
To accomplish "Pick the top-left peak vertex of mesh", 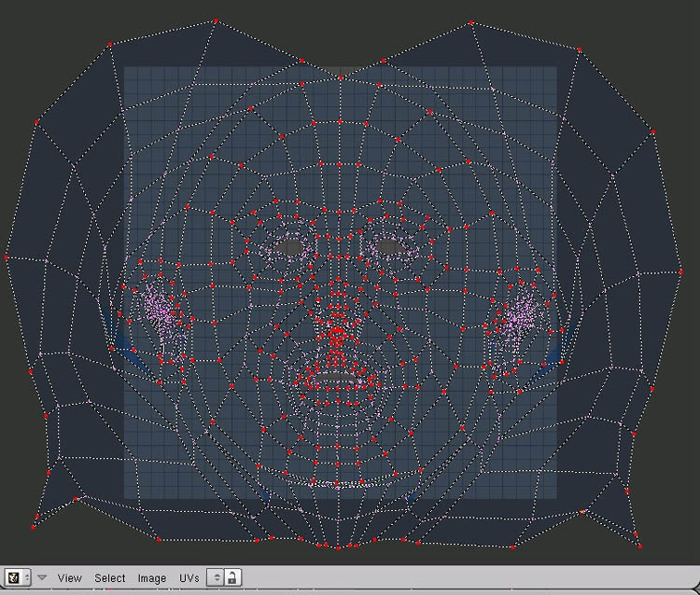I will pos(216,21).
